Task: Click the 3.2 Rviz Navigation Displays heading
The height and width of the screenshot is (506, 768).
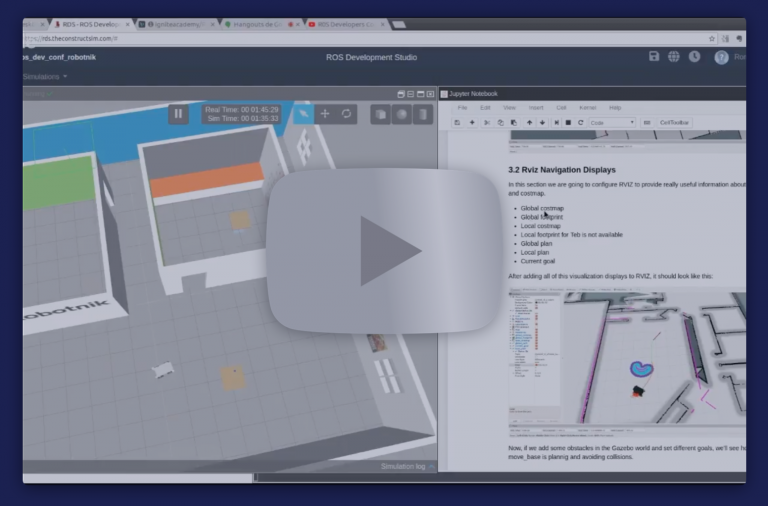Action: (562, 170)
